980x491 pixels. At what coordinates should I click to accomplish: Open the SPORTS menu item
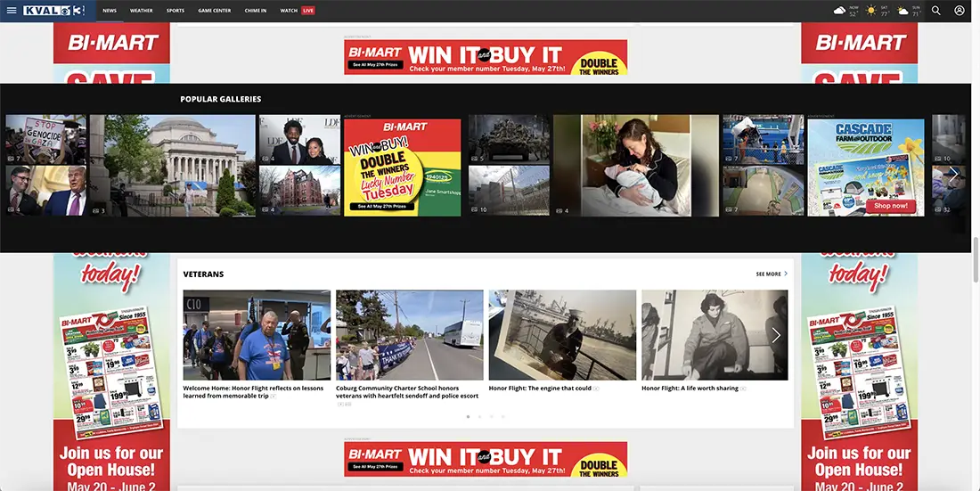(x=176, y=11)
